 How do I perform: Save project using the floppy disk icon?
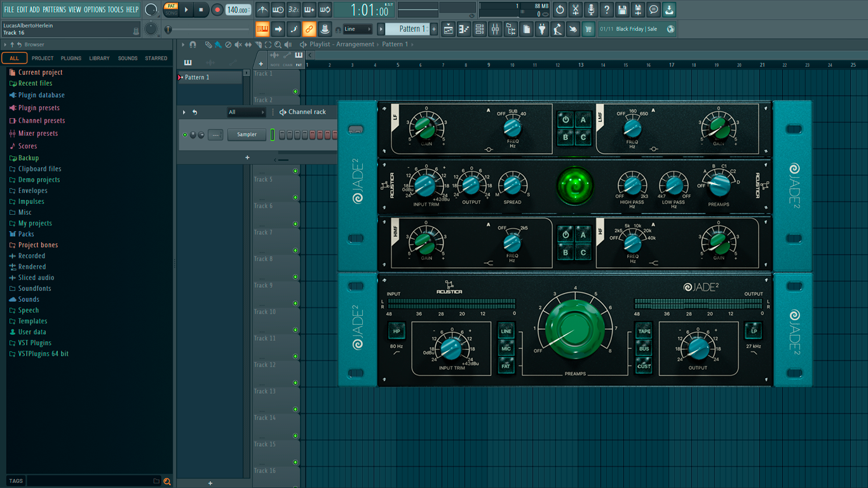pos(622,10)
